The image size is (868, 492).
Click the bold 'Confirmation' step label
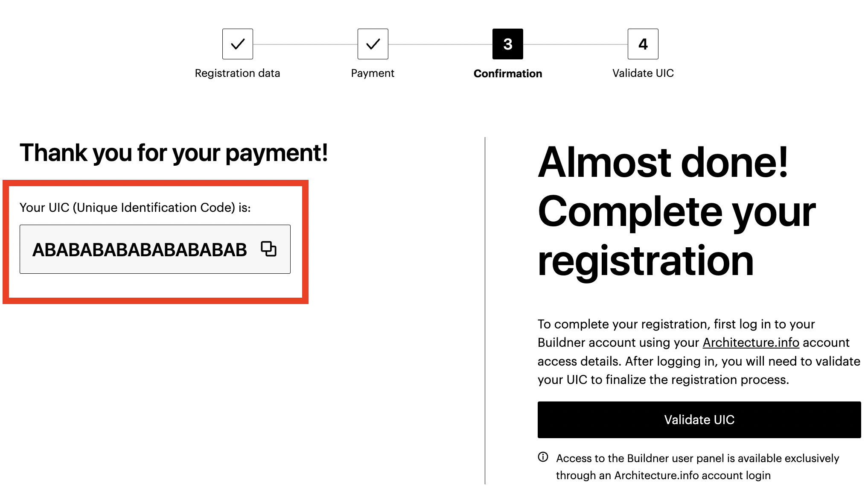point(508,73)
